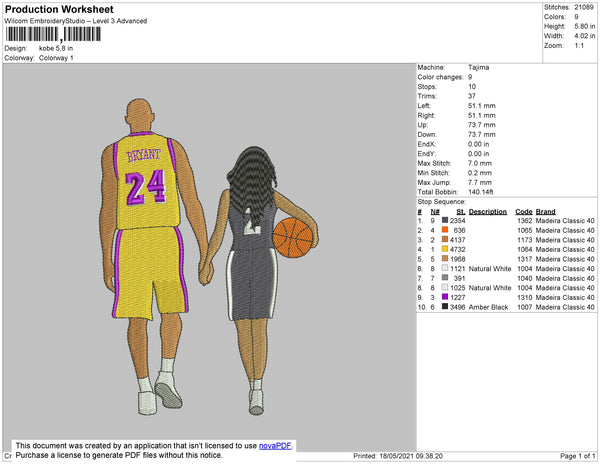Viewport: 600px width, 464px height.
Task: Click the orange swatch next to 636 stitches
Action: pyautogui.click(x=445, y=230)
